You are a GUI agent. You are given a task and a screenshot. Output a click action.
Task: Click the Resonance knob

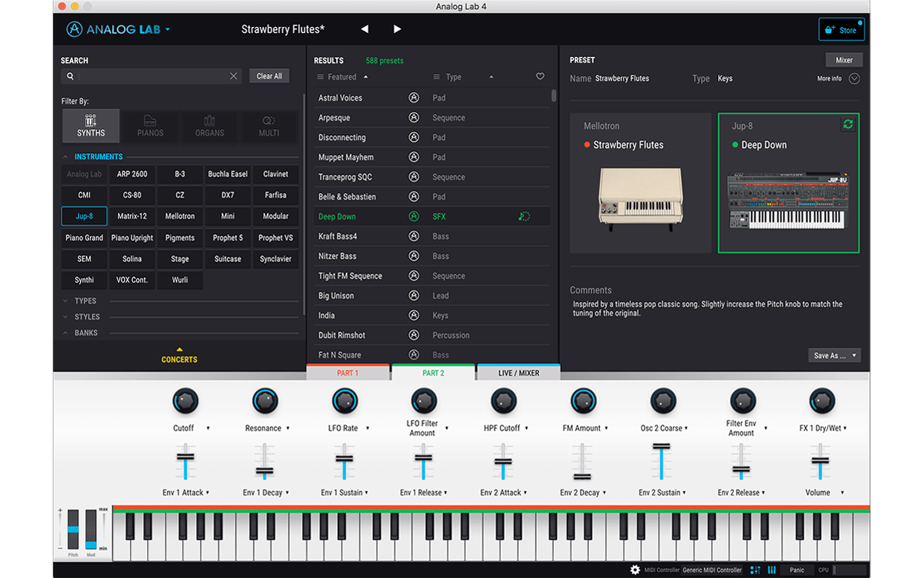click(x=265, y=401)
